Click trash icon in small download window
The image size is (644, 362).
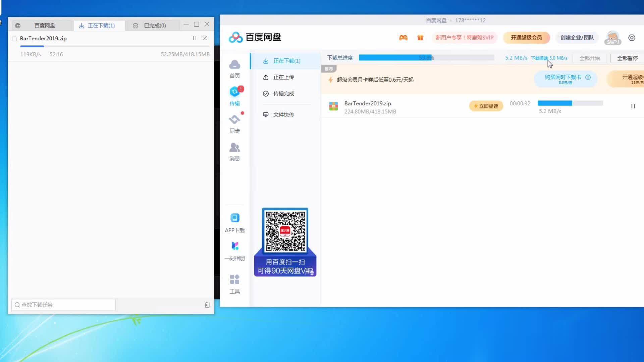pos(207,305)
